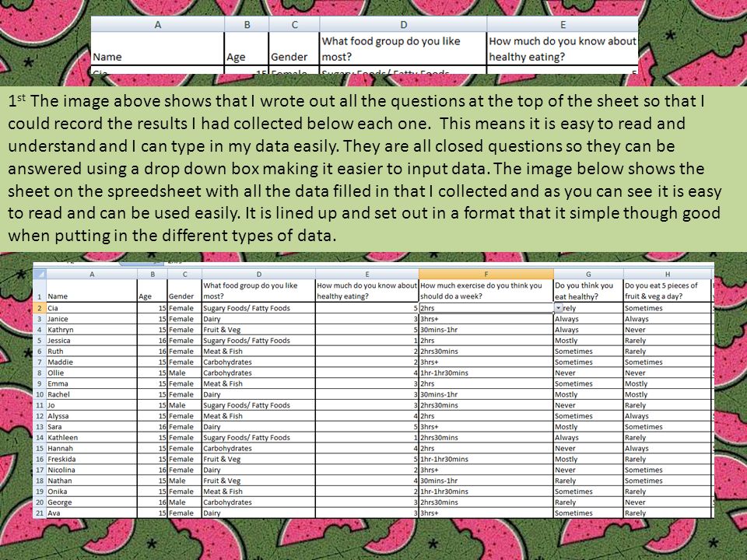Screen dimensions: 747x560
Task: Select row 10 header
Action: point(40,394)
